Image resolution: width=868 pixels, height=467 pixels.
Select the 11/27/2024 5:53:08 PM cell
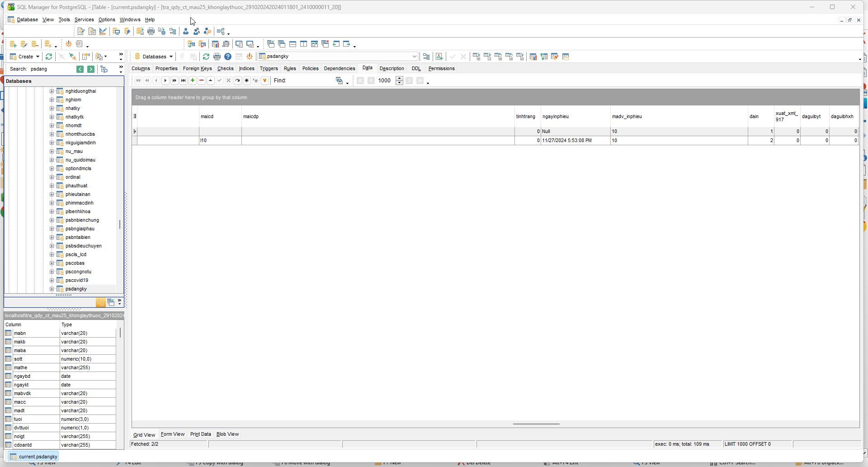tap(576, 141)
